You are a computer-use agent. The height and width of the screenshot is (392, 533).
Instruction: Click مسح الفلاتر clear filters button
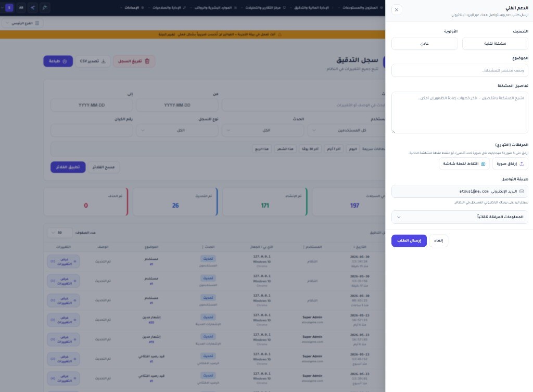(x=104, y=167)
